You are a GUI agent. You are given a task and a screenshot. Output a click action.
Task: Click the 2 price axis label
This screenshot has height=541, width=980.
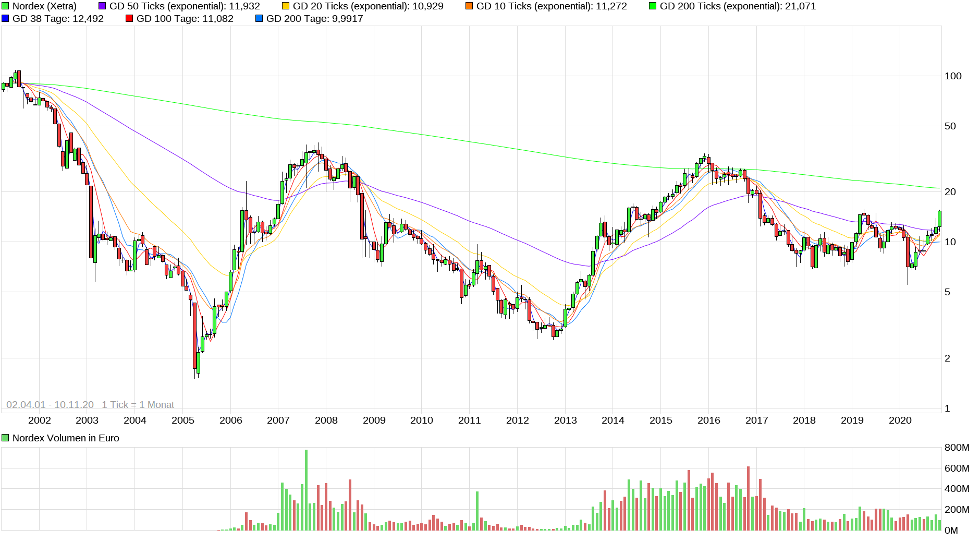coord(948,358)
